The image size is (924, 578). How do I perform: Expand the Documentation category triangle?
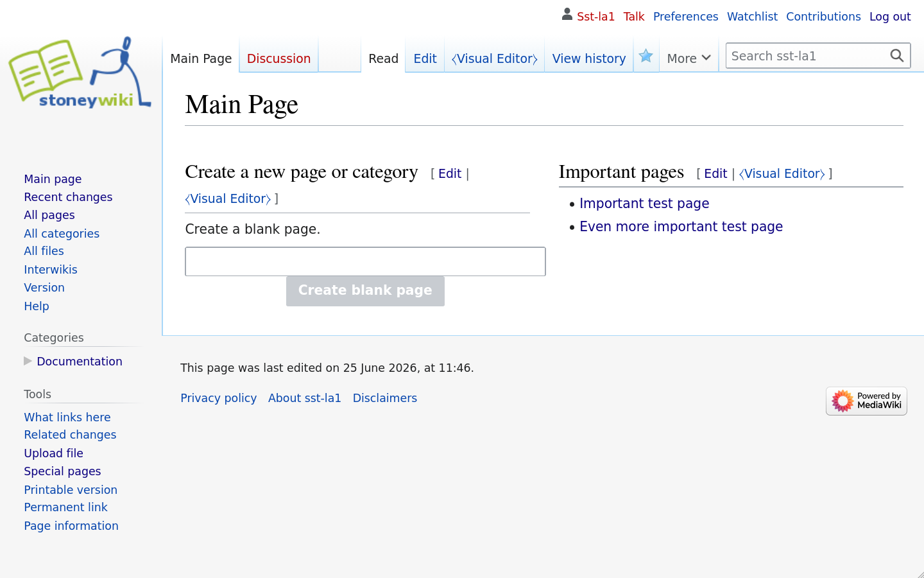(28, 361)
